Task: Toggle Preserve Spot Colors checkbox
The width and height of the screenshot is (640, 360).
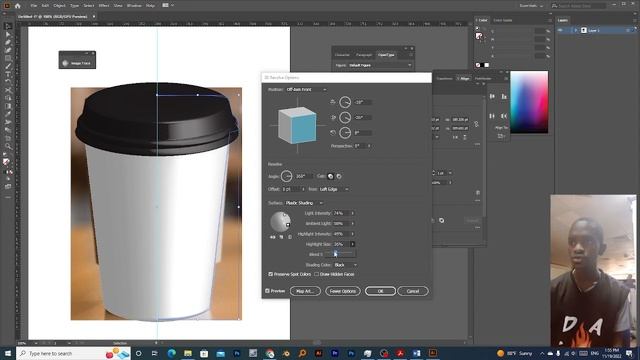Action: point(271,274)
